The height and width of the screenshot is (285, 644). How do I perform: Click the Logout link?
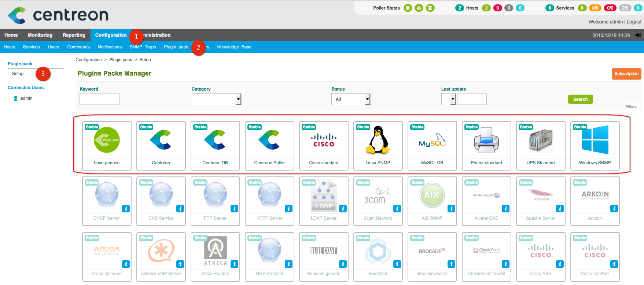[x=634, y=22]
